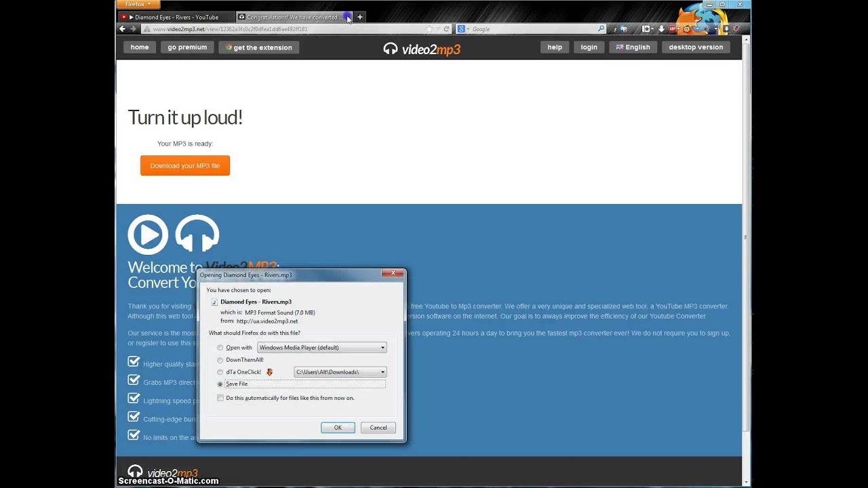868x488 pixels.
Task: Click the large headphones icon
Action: 197,234
